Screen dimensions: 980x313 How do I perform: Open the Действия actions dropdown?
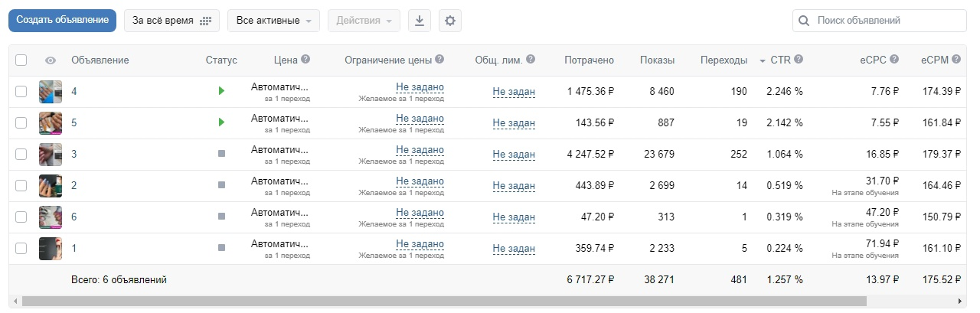(364, 21)
